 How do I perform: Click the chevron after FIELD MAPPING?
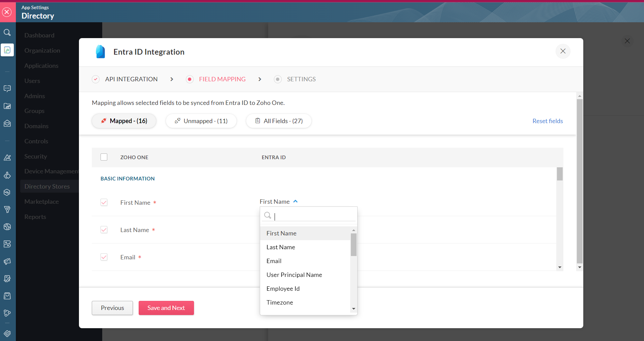pos(260,79)
